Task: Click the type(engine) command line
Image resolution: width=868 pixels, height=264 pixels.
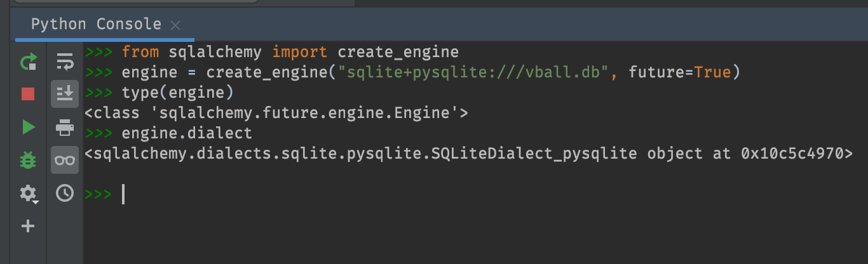Action: pyautogui.click(x=178, y=93)
